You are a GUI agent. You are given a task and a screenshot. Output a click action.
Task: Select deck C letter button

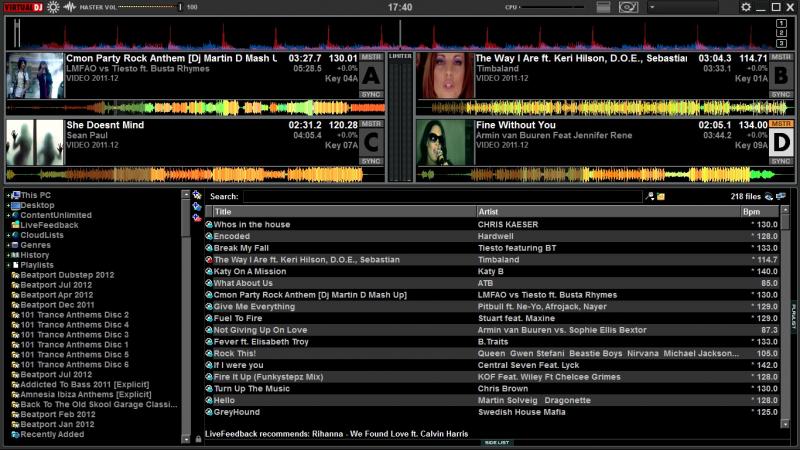pos(371,143)
